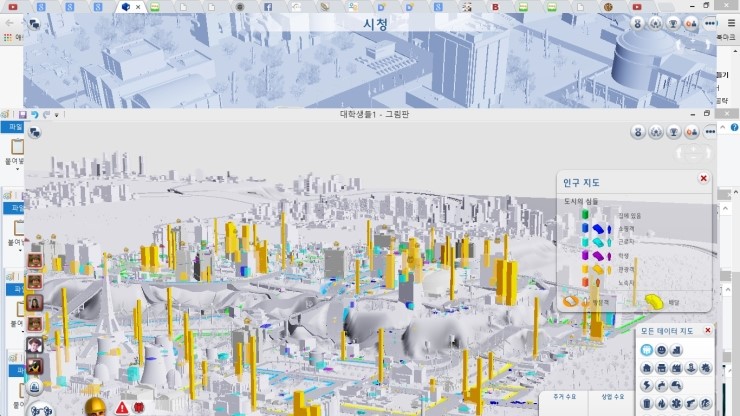Click the save icon in Paint quick toolbar
Screen dimensions: 740x416
tap(21, 115)
